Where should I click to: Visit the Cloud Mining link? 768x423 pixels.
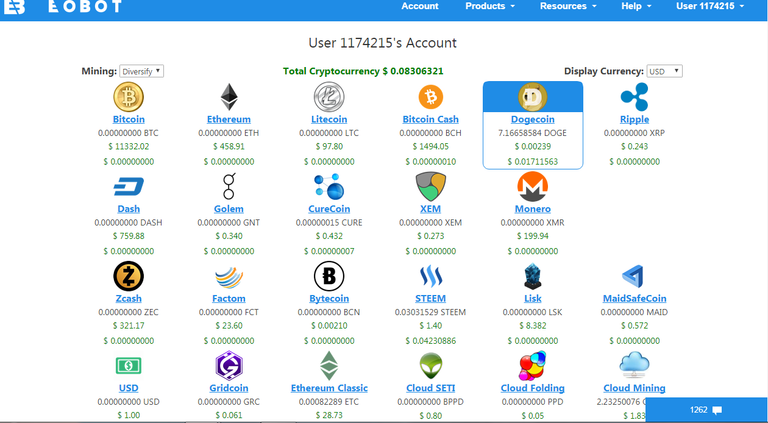pyautogui.click(x=634, y=388)
